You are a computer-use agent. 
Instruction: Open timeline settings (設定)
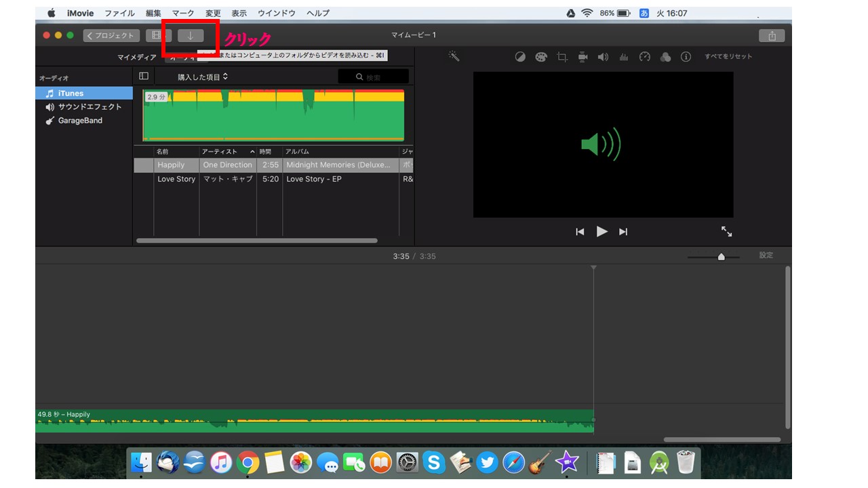click(766, 256)
